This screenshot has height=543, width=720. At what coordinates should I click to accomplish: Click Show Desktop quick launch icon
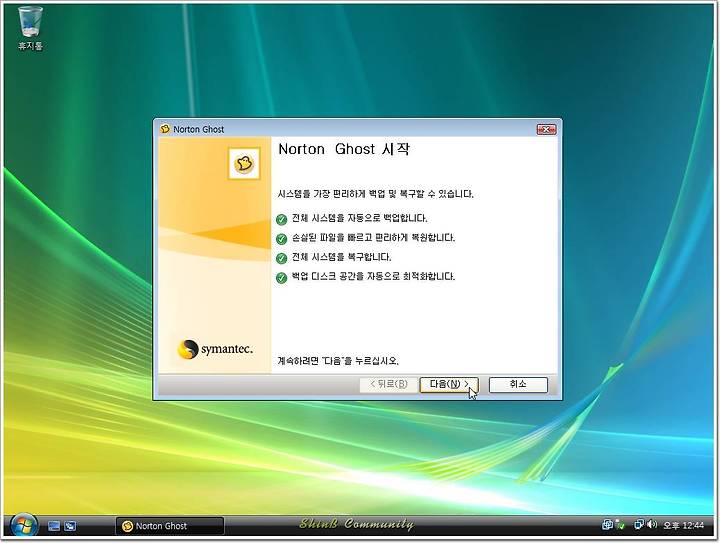pos(54,526)
